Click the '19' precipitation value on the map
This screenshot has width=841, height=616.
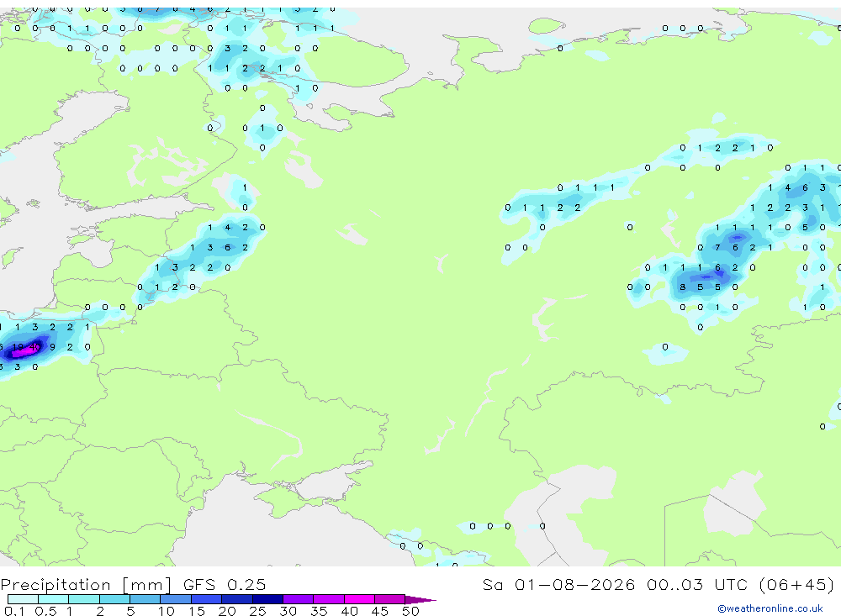[17, 347]
